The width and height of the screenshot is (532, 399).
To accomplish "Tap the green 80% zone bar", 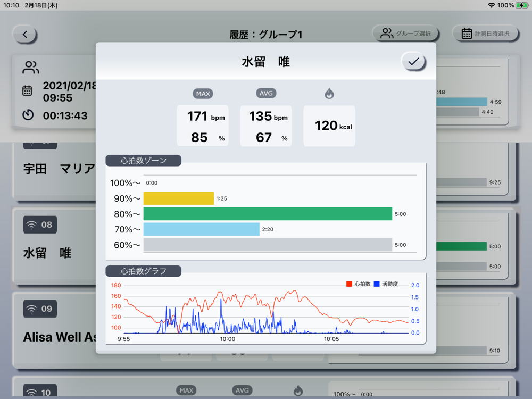I will (268, 214).
